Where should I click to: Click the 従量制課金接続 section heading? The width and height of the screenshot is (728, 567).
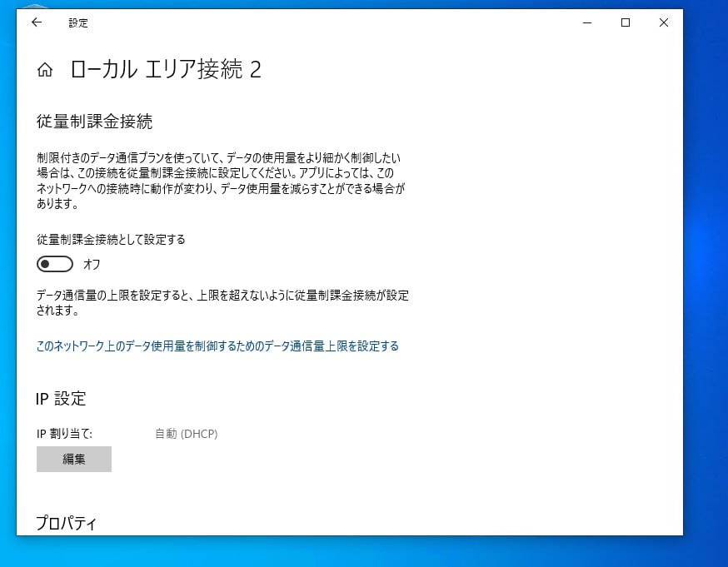coord(93,121)
